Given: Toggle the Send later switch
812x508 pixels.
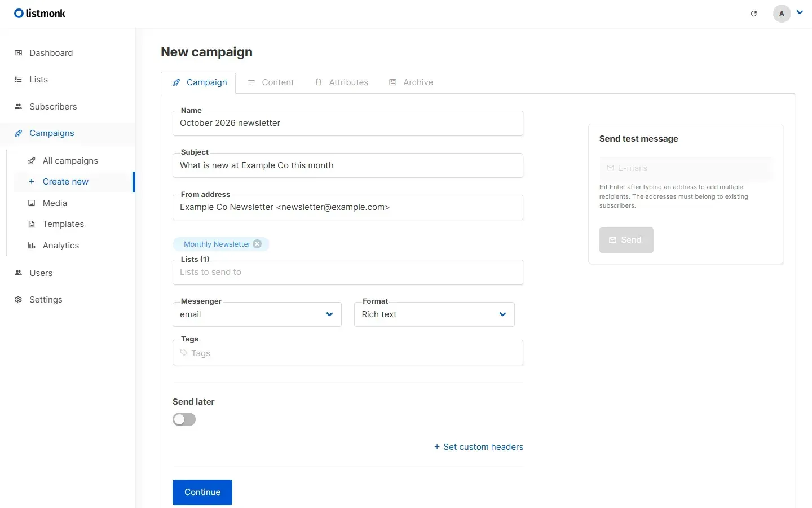Looking at the screenshot, I should [184, 419].
